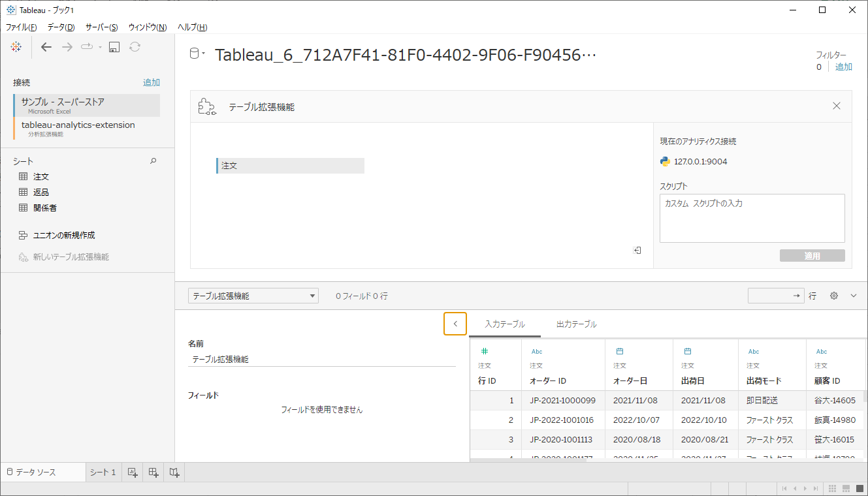The width and height of the screenshot is (868, 496).
Task: Click the Python analytics connection icon
Action: tap(665, 162)
